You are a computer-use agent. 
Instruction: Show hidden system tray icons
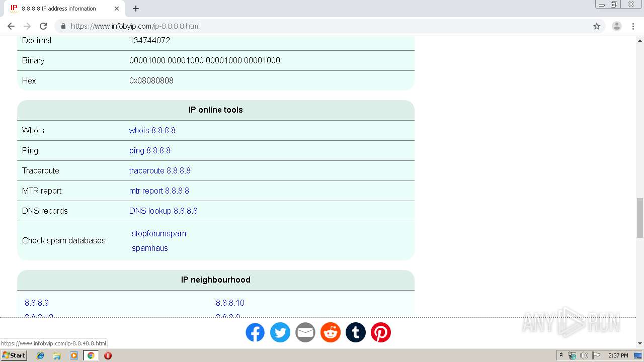[x=561, y=355]
